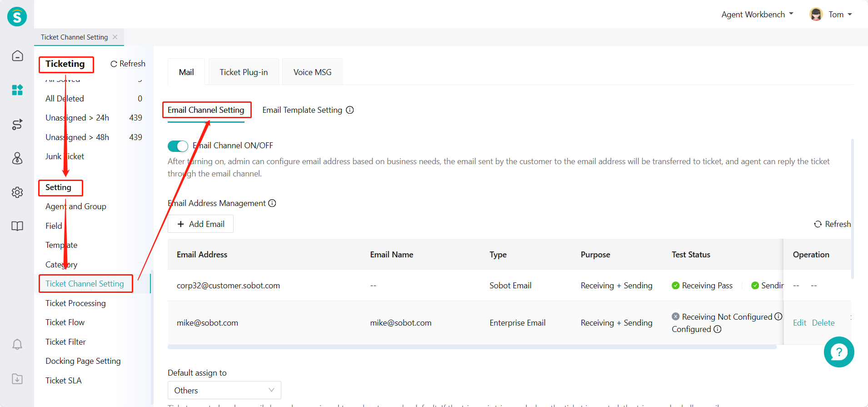The height and width of the screenshot is (407, 868).
Task: Click the Sobot Email type cell
Action: tap(510, 286)
